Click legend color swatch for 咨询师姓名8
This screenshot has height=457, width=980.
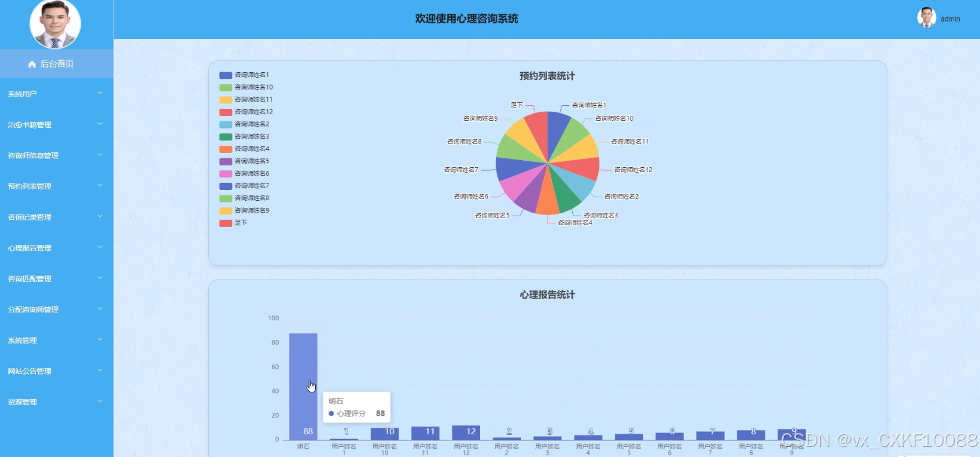(x=225, y=198)
